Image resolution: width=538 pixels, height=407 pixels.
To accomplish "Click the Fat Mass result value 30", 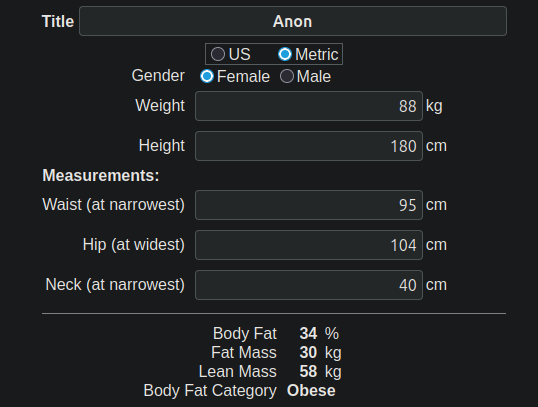I will point(308,352).
